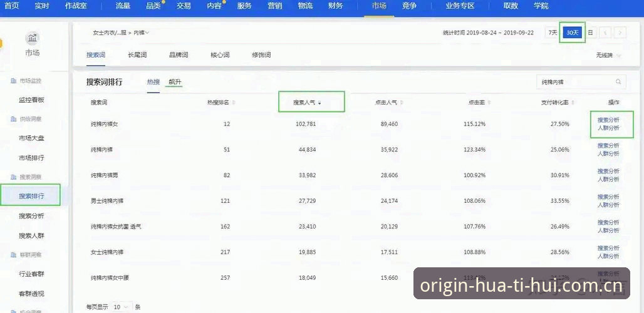Open 交易 in top navigation
The image size is (644, 313).
[184, 6]
